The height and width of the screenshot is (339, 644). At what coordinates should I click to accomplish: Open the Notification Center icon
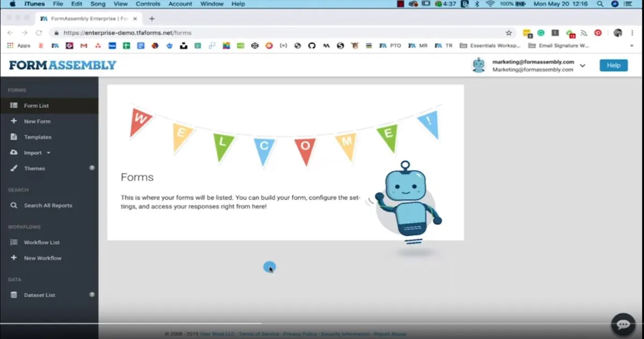(628, 4)
